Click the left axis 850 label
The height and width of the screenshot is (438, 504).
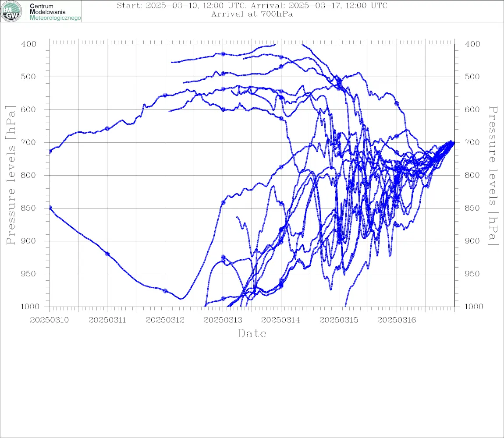[28, 208]
